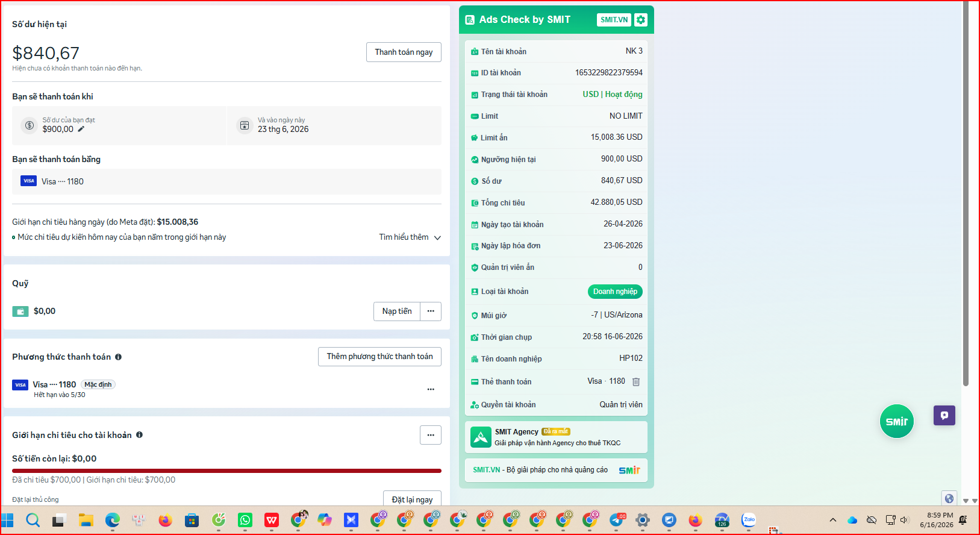Show hidden icons in the system tray
Screen dimensions: 980x535
click(x=833, y=520)
